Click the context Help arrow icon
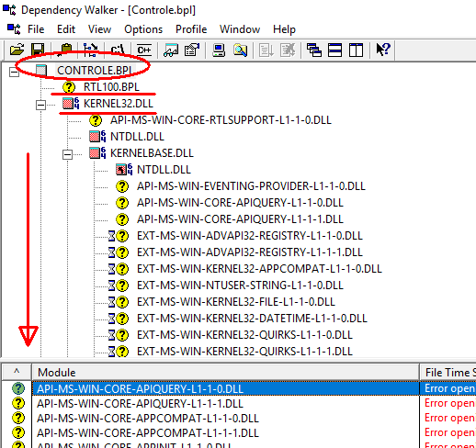Viewport: 476px width, 448px height. point(383,50)
